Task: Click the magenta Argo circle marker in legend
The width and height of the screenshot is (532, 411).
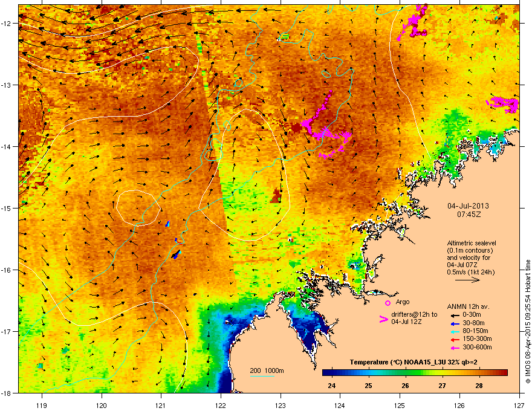Action: (x=388, y=303)
